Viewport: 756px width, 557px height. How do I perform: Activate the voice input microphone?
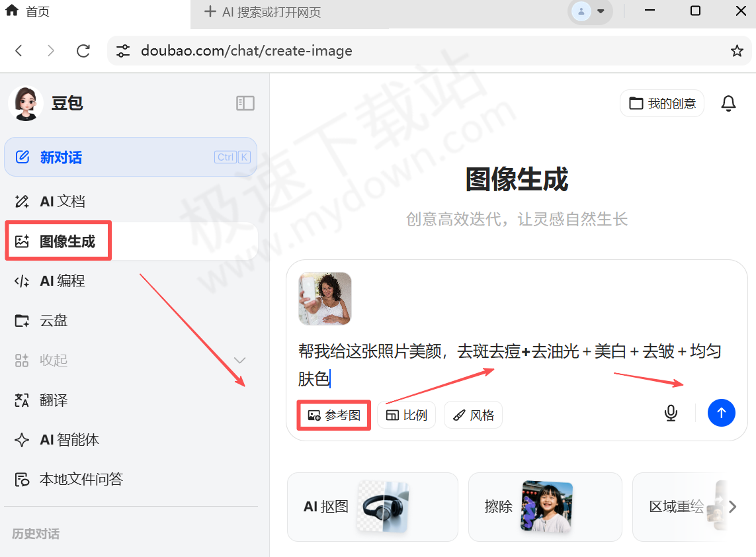click(x=670, y=412)
